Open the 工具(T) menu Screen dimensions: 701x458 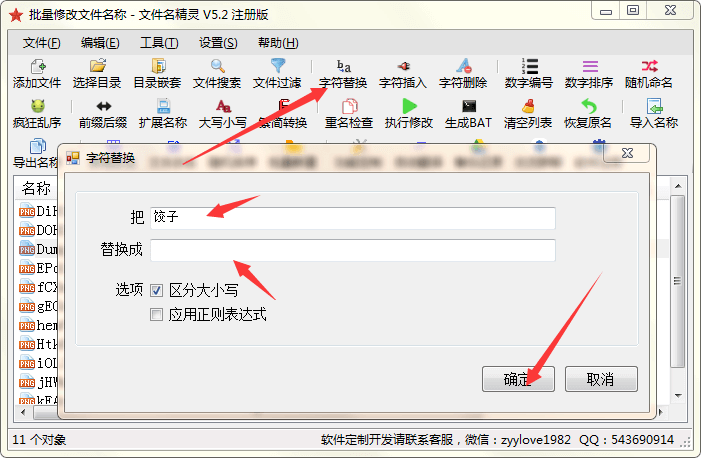tap(159, 43)
